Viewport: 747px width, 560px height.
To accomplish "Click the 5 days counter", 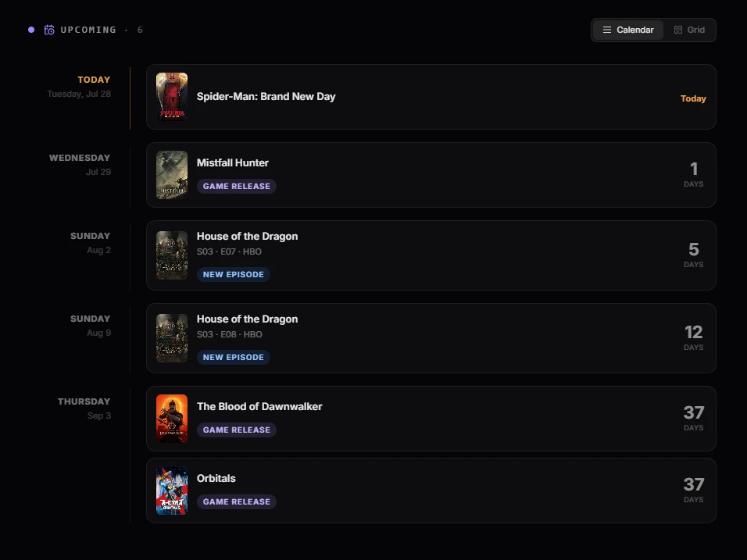I will tap(694, 255).
